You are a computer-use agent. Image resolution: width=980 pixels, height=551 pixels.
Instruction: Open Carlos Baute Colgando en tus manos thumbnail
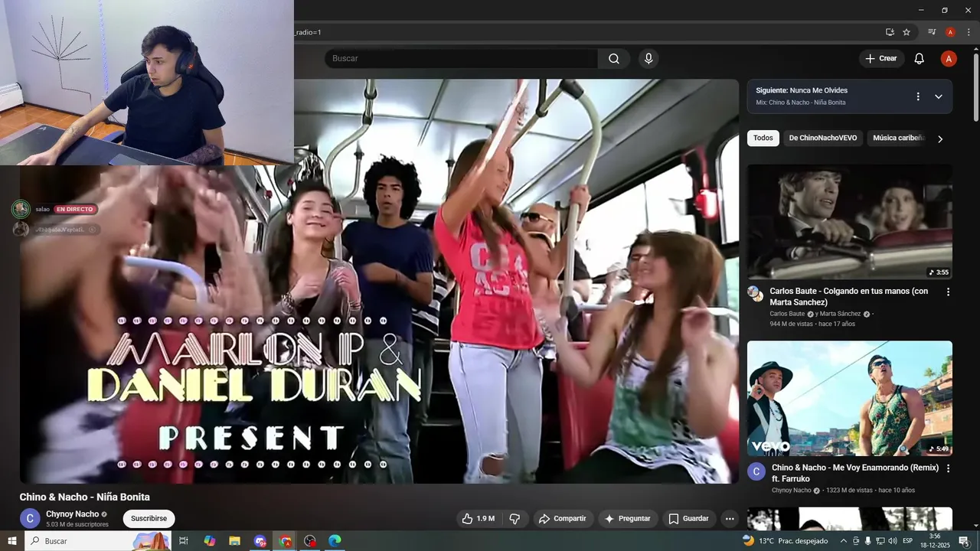click(850, 222)
